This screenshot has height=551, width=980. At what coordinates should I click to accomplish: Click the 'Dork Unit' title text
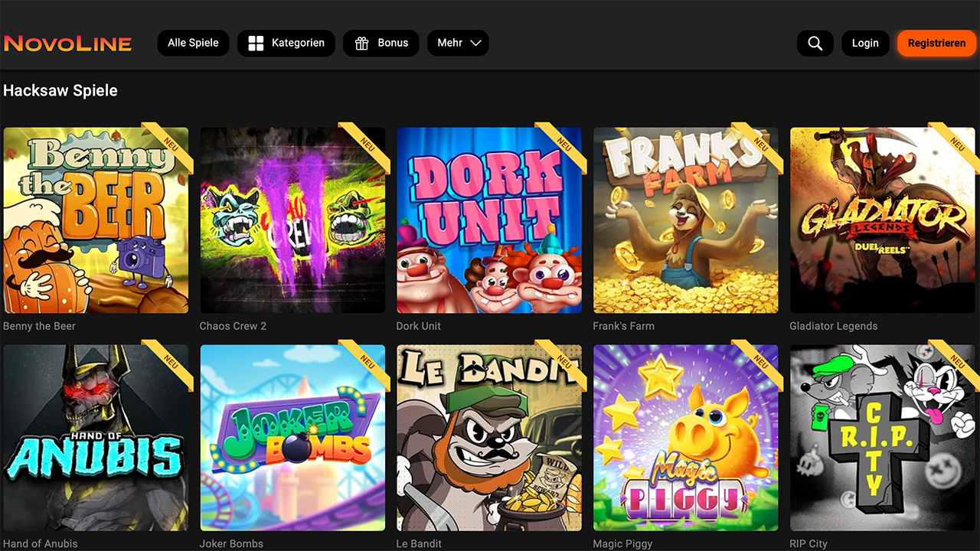tap(419, 326)
